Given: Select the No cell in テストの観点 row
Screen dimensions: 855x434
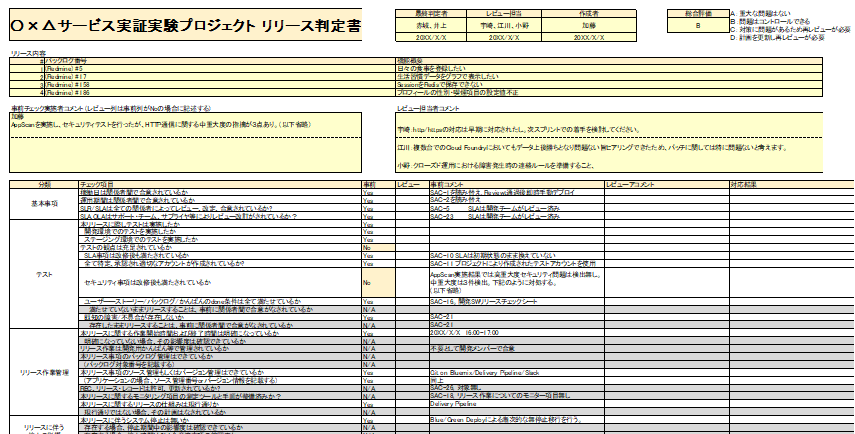Looking at the screenshot, I should (378, 248).
